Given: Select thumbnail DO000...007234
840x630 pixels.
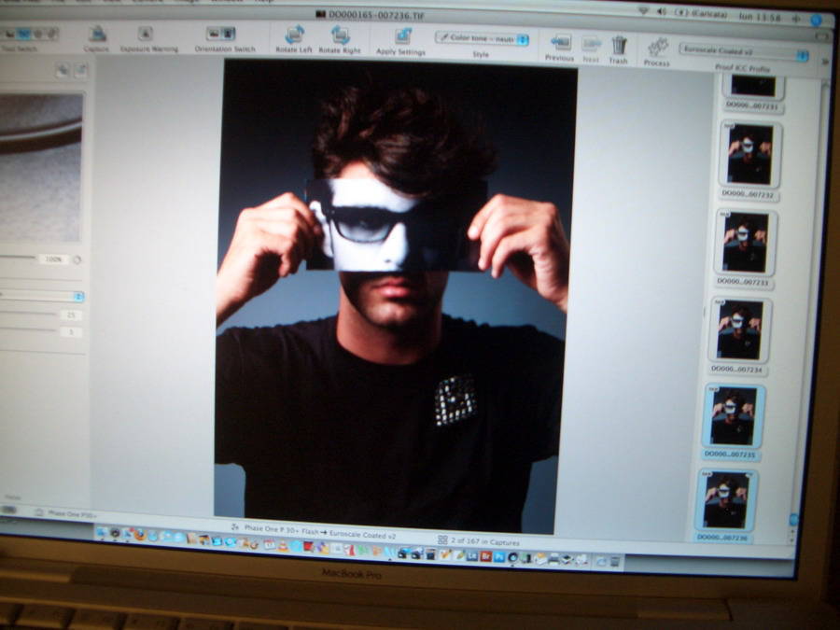Looking at the screenshot, I should point(740,329).
